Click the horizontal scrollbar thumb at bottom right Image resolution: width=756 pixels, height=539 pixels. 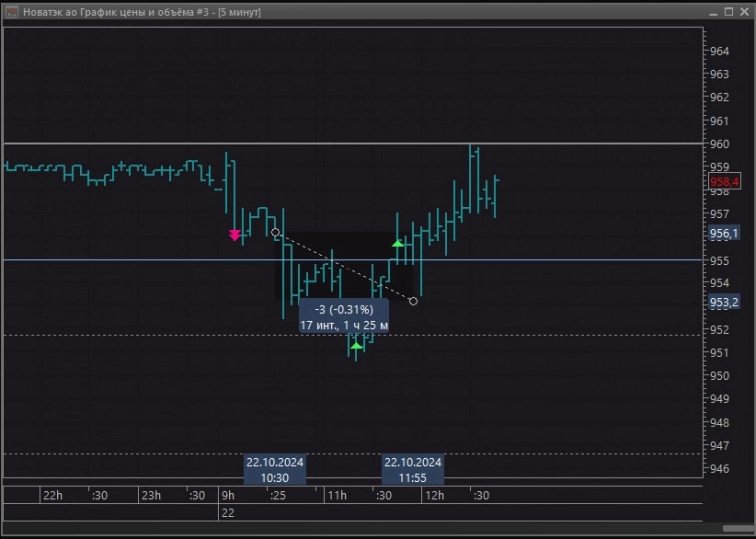coord(737,527)
